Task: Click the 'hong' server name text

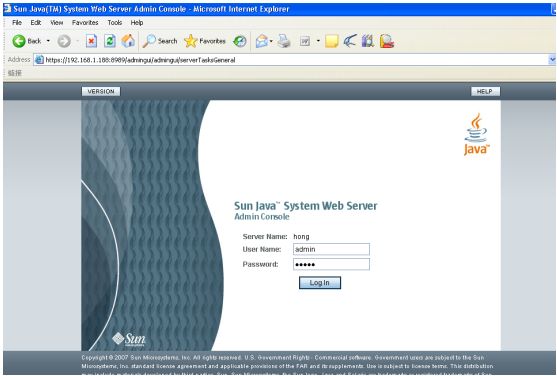Action: [x=301, y=237]
